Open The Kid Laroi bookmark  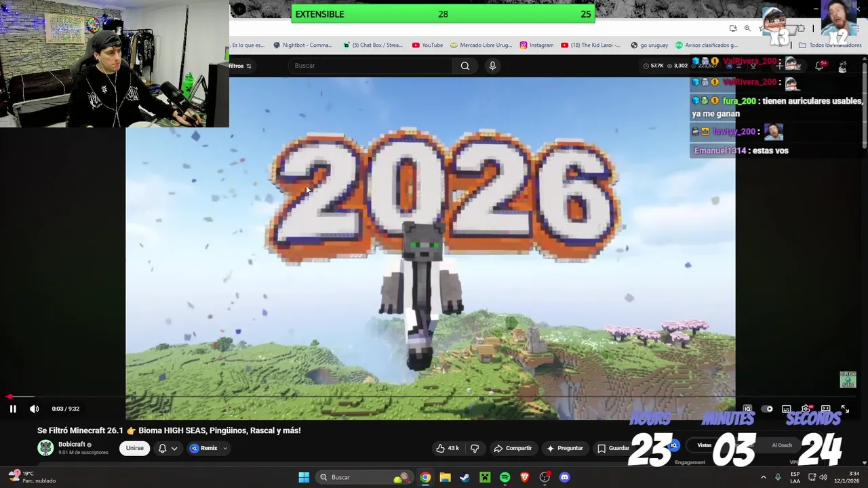[591, 45]
